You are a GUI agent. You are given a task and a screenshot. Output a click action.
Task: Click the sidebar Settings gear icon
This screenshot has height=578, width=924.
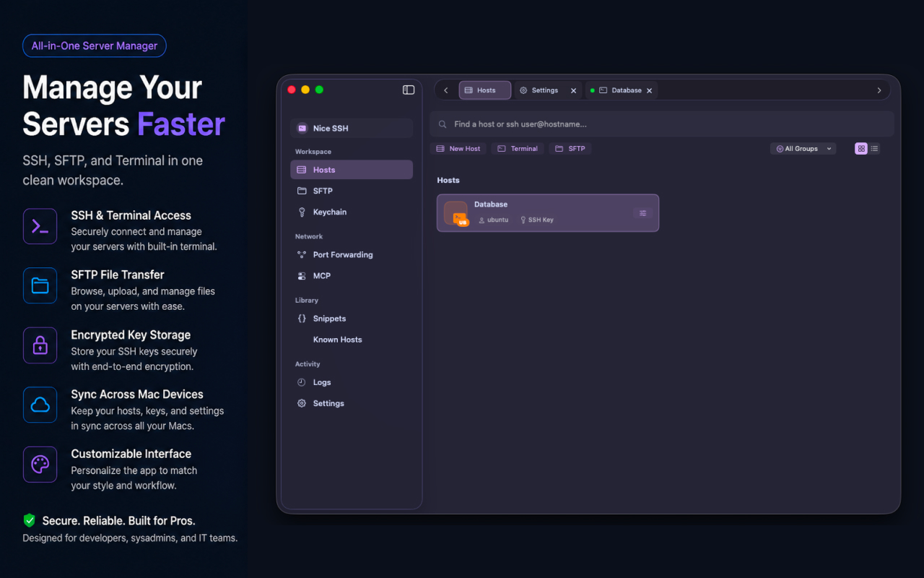tap(302, 403)
